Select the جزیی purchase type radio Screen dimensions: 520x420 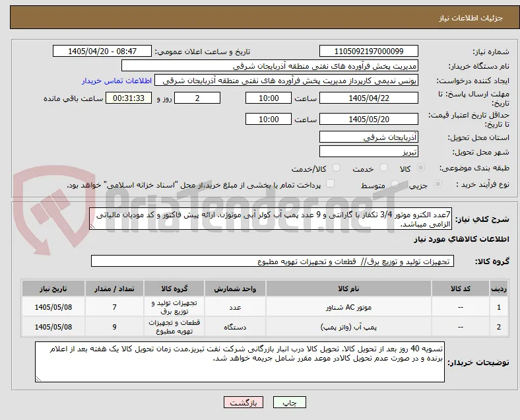tap(438, 184)
